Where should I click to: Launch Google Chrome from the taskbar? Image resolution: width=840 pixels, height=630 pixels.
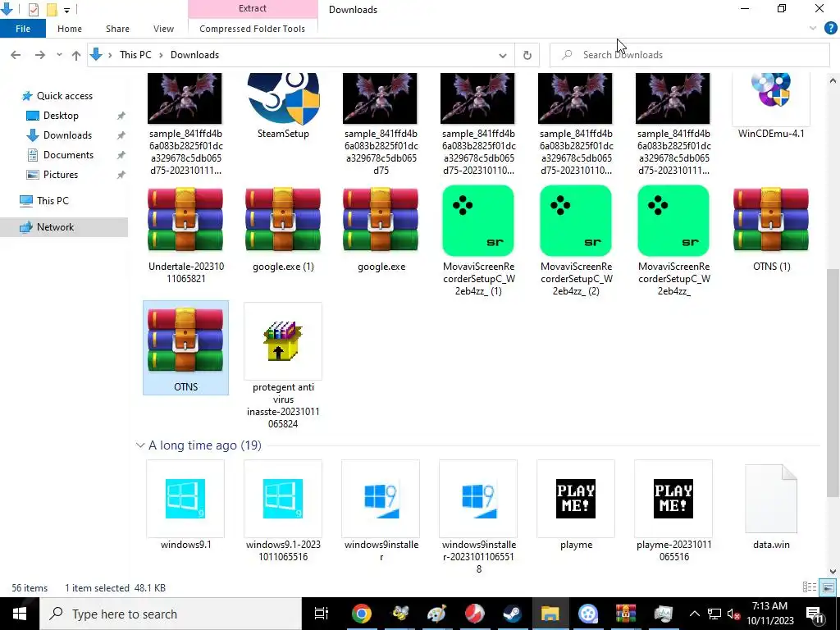362,614
